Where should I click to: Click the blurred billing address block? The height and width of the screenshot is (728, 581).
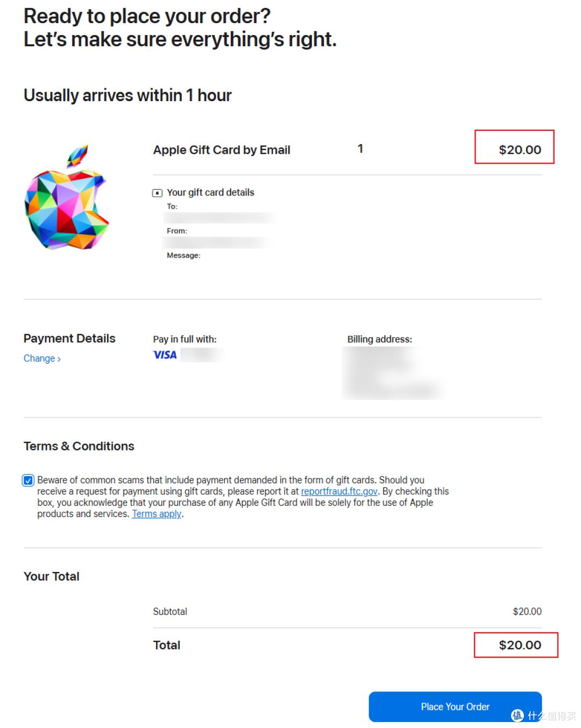[x=393, y=373]
